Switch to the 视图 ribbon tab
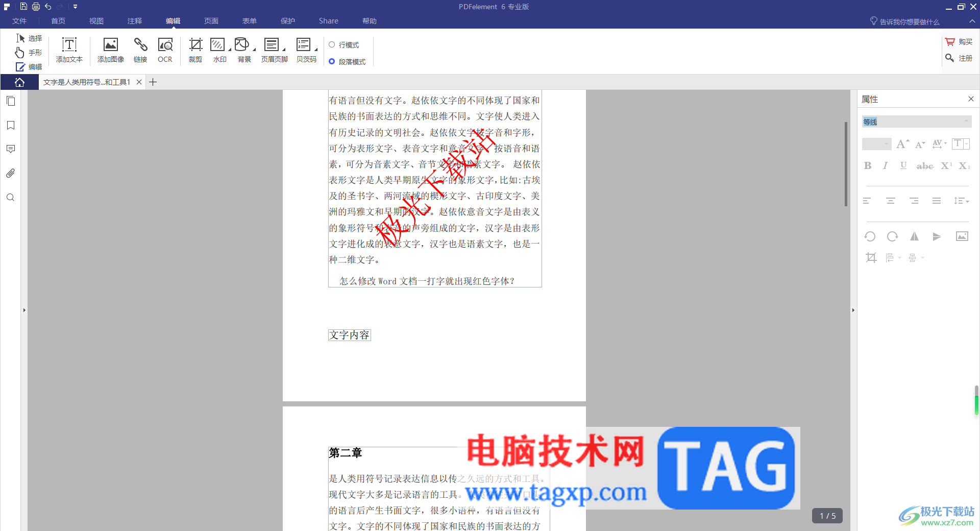 (x=96, y=21)
